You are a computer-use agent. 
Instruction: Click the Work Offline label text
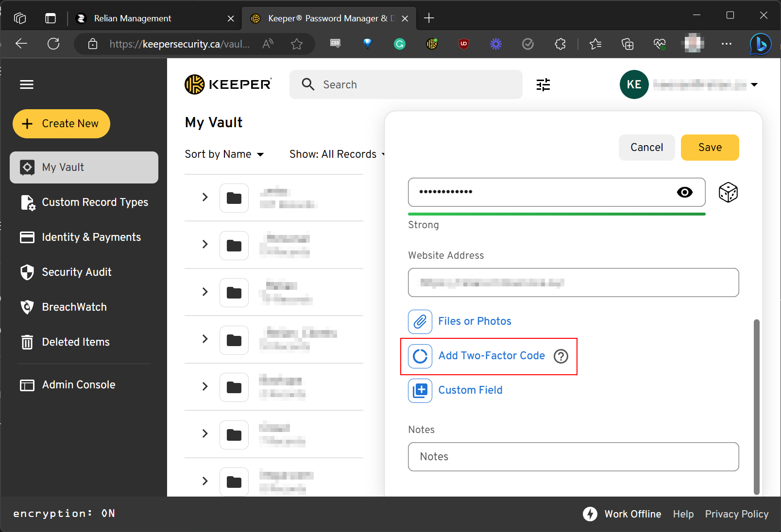633,514
